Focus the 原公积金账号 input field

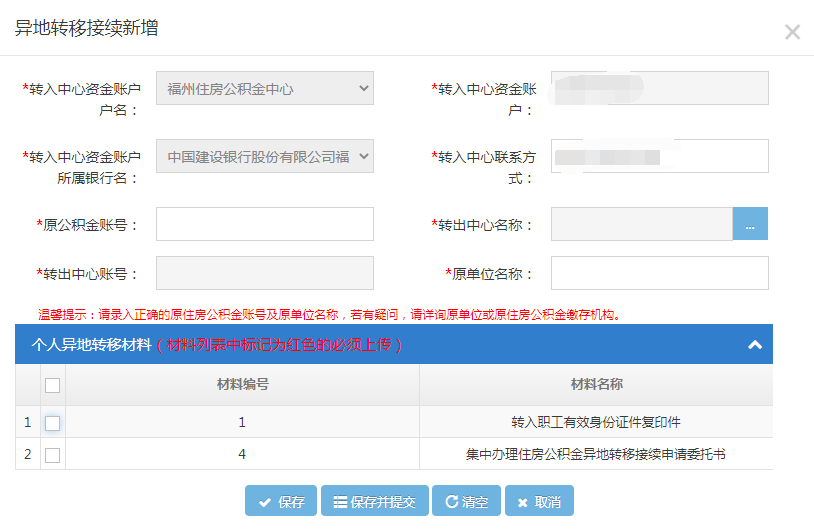(265, 224)
